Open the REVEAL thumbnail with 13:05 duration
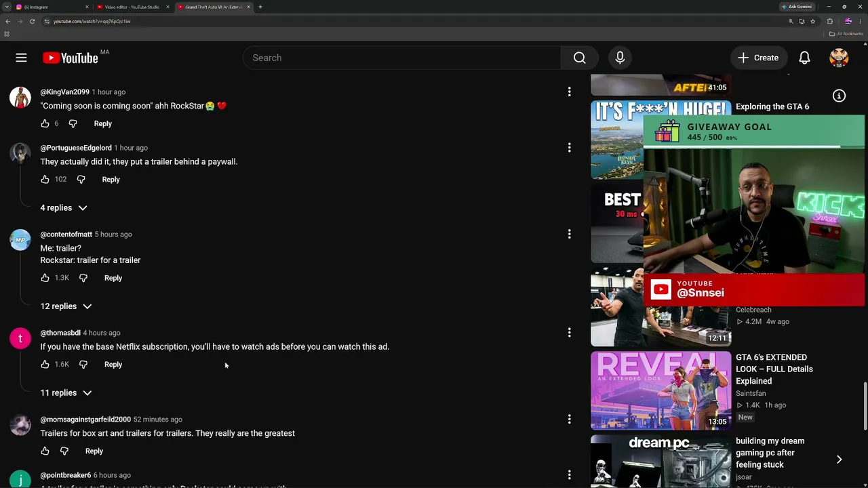The image size is (868, 488). pos(660,390)
